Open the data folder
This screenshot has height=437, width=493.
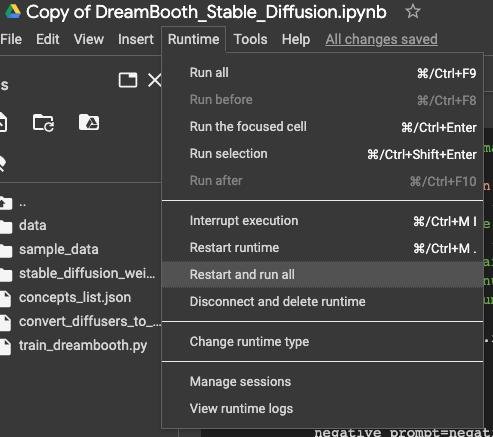pos(32,226)
